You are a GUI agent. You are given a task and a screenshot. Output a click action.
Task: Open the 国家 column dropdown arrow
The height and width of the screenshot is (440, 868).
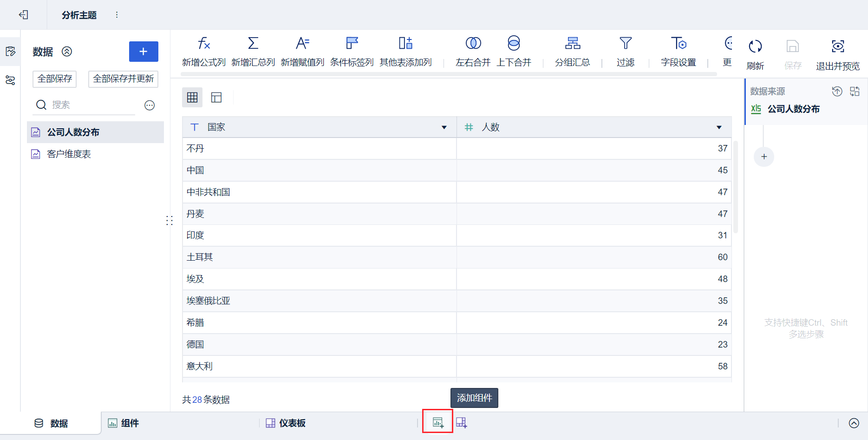444,127
